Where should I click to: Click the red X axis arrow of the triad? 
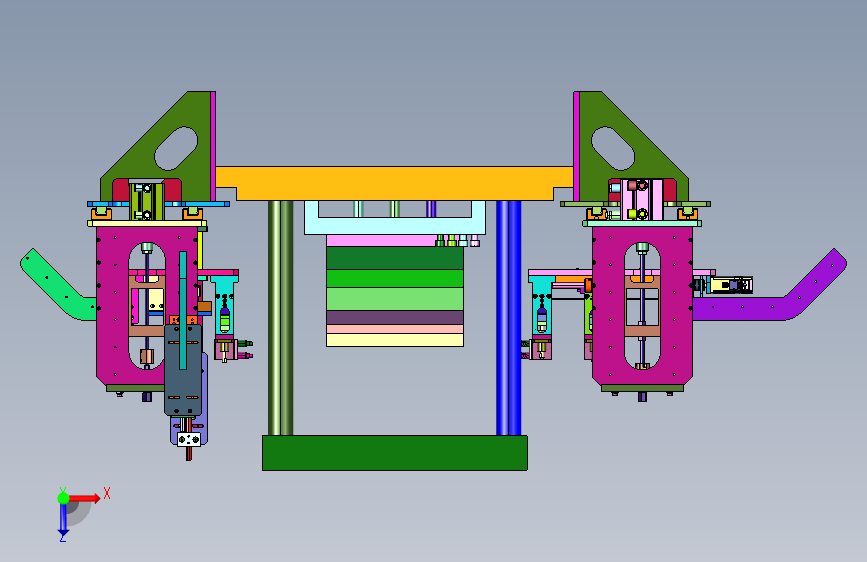(x=84, y=498)
